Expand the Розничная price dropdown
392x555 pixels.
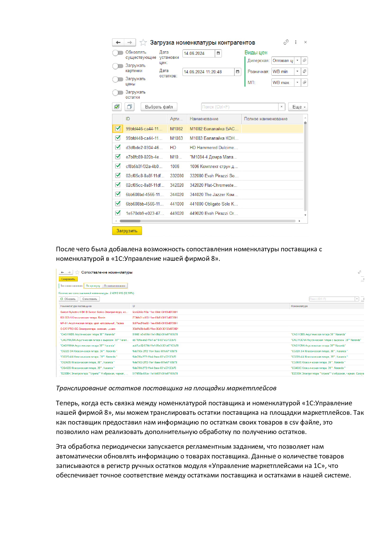tap(297, 72)
